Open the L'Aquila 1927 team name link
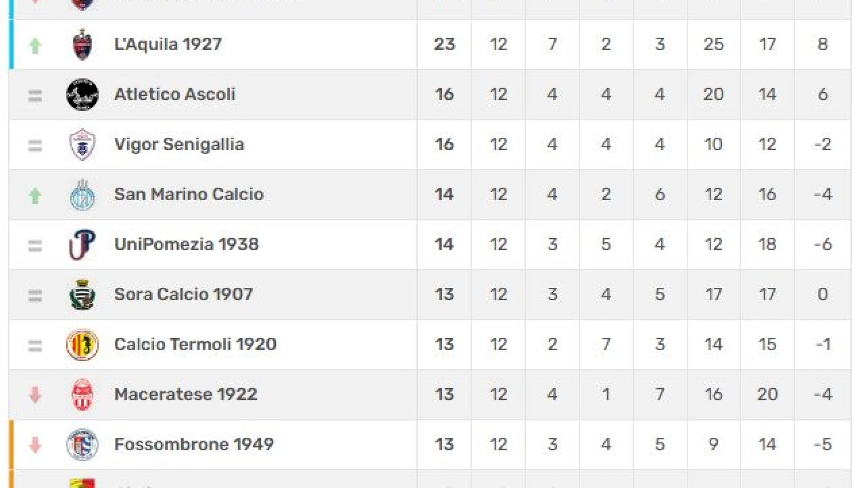This screenshot has width=868, height=488. (x=168, y=44)
